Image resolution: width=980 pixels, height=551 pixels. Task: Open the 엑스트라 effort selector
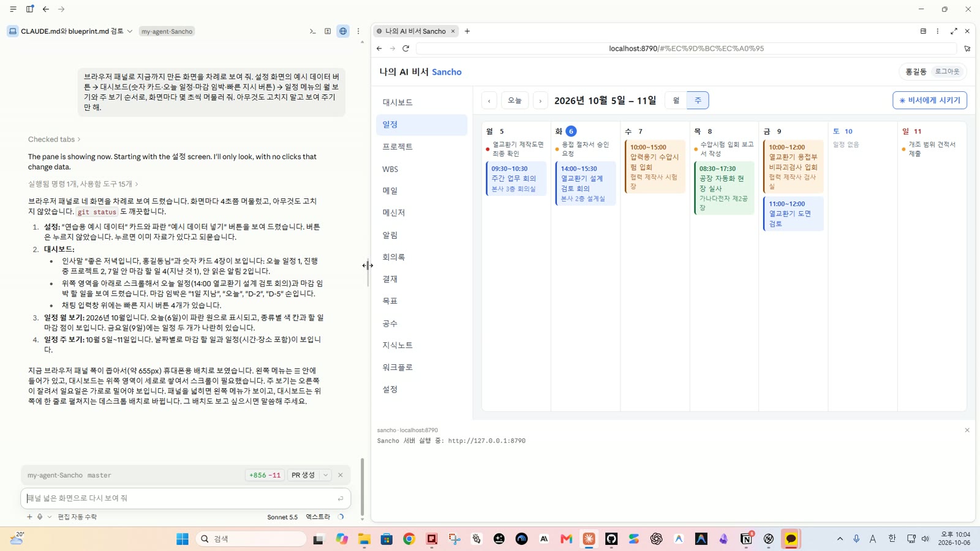point(318,517)
